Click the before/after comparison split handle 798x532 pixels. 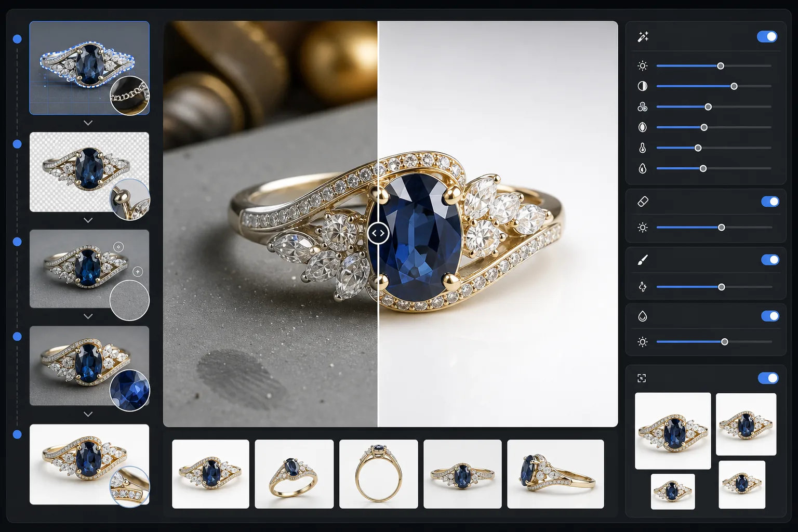pos(378,233)
